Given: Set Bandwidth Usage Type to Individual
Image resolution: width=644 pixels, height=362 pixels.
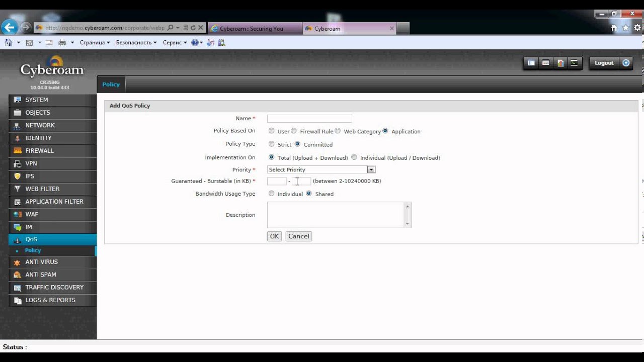Looking at the screenshot, I should [x=272, y=194].
